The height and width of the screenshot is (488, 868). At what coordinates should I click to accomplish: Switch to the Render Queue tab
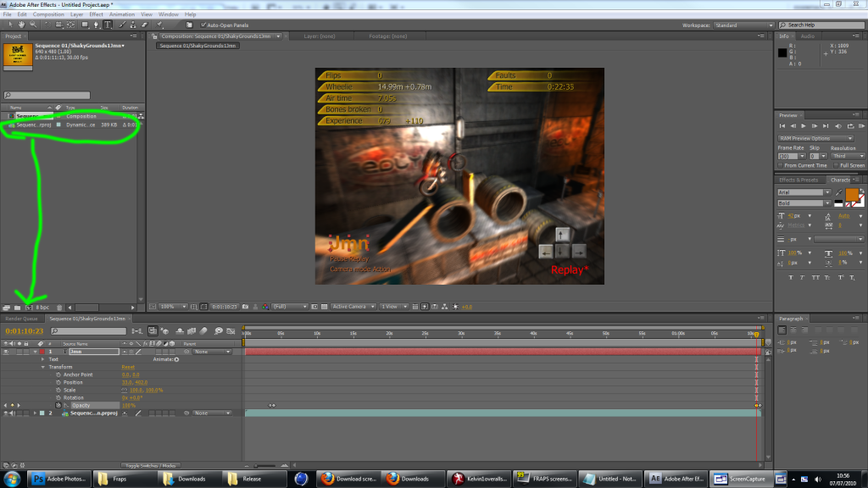click(23, 319)
